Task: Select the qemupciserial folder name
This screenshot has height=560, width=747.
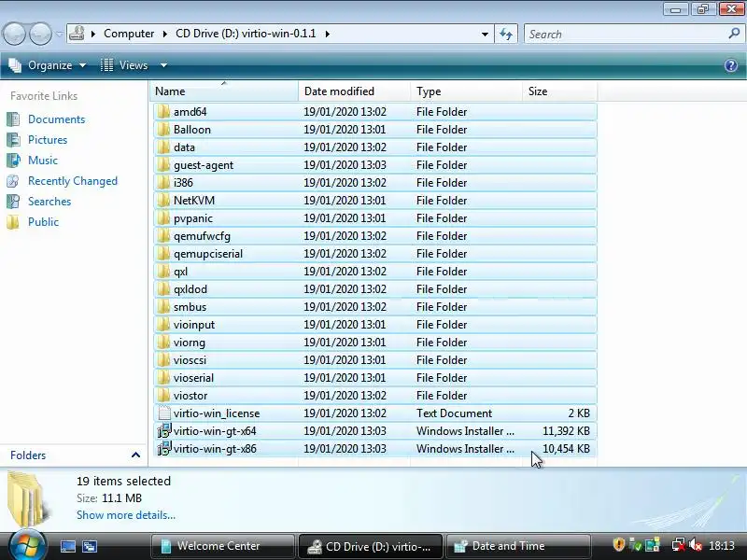Action: [208, 254]
